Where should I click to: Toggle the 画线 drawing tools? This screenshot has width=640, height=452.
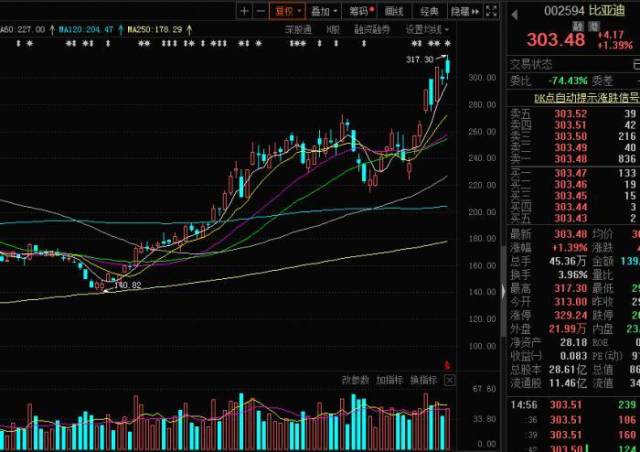pyautogui.click(x=395, y=11)
